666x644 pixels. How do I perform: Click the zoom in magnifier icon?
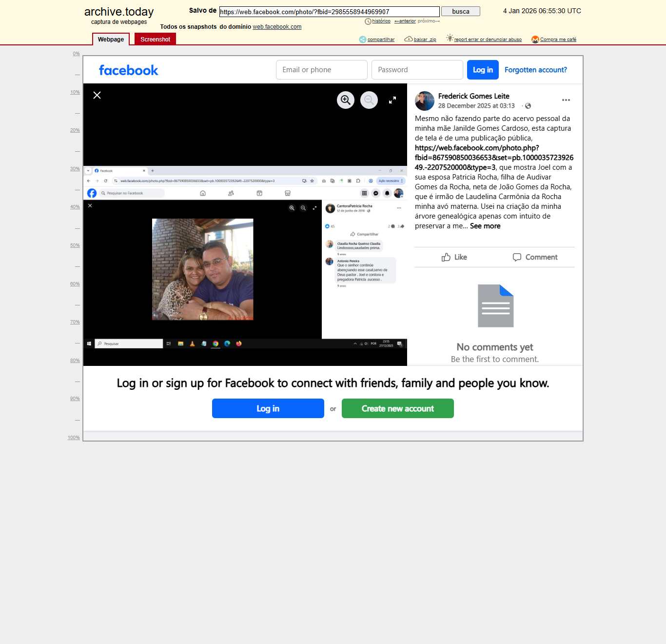(346, 100)
